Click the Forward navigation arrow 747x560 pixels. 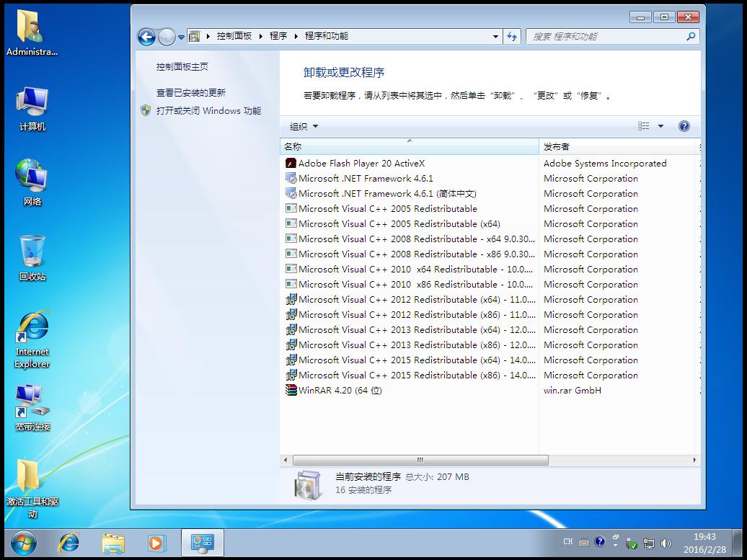[167, 37]
